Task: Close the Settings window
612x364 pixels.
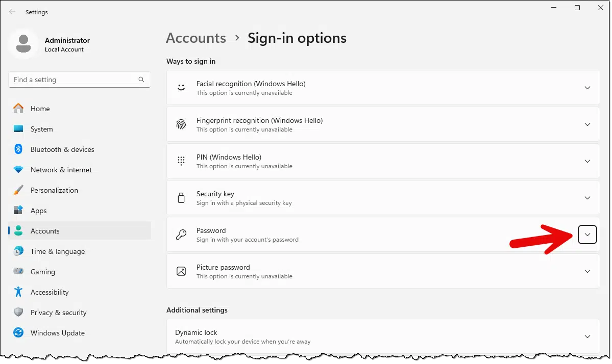Action: pos(601,8)
